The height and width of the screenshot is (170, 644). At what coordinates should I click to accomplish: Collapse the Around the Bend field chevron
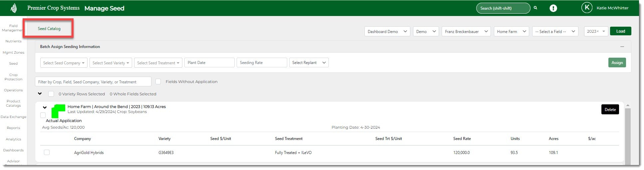(45, 107)
